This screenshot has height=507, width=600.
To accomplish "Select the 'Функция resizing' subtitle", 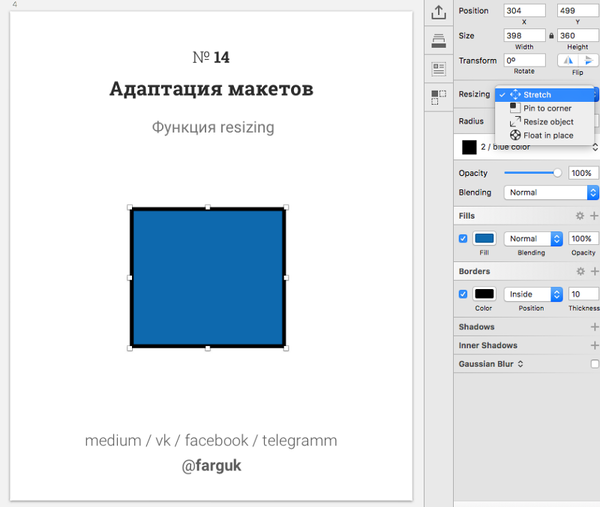I will 213,127.
